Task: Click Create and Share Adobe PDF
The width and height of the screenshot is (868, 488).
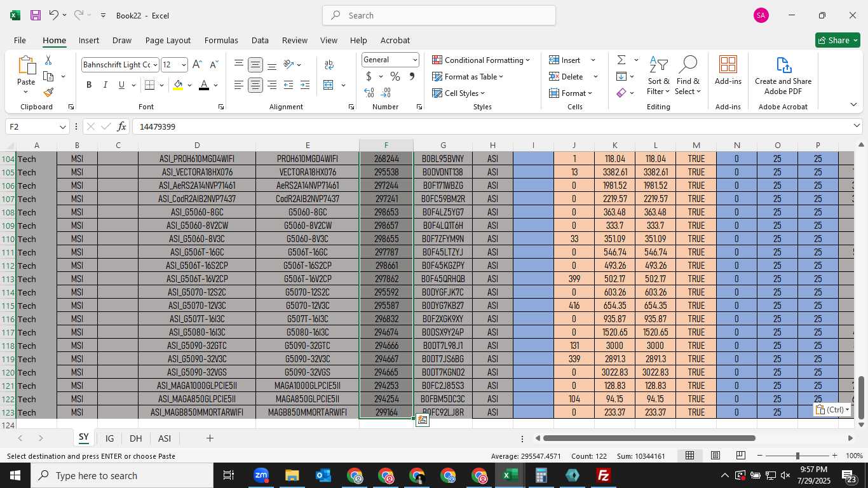Action: point(783,76)
